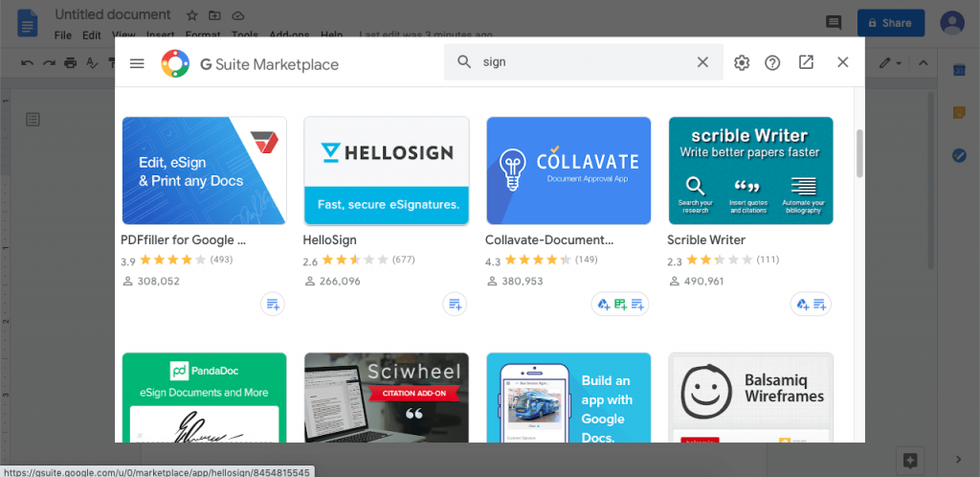
Task: Click the works-with badges under Collavate
Action: coord(620,305)
